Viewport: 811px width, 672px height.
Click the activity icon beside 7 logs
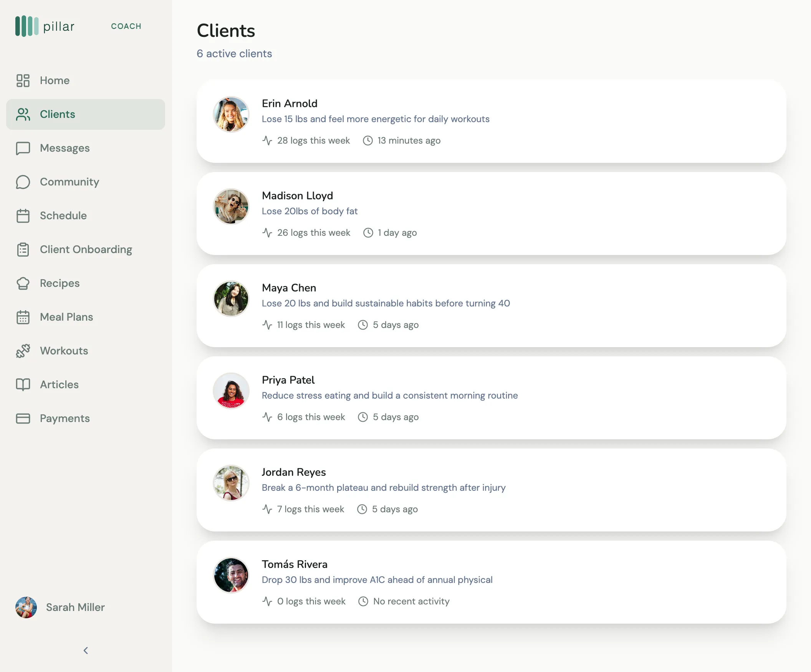pyautogui.click(x=267, y=510)
